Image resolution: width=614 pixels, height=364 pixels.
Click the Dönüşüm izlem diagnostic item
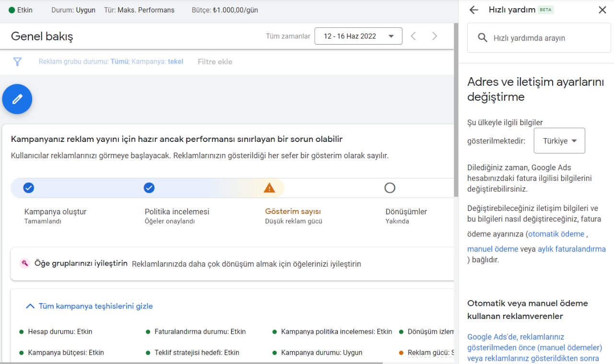point(431,331)
